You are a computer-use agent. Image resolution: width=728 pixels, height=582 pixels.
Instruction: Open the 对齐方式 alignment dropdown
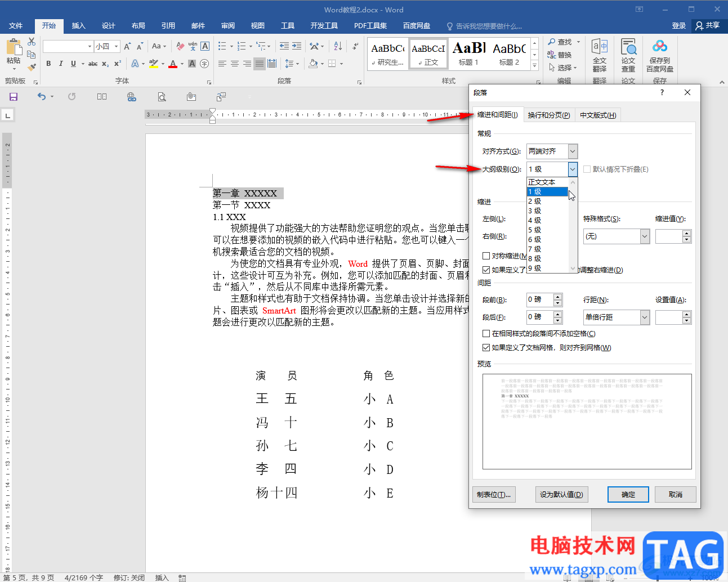573,151
